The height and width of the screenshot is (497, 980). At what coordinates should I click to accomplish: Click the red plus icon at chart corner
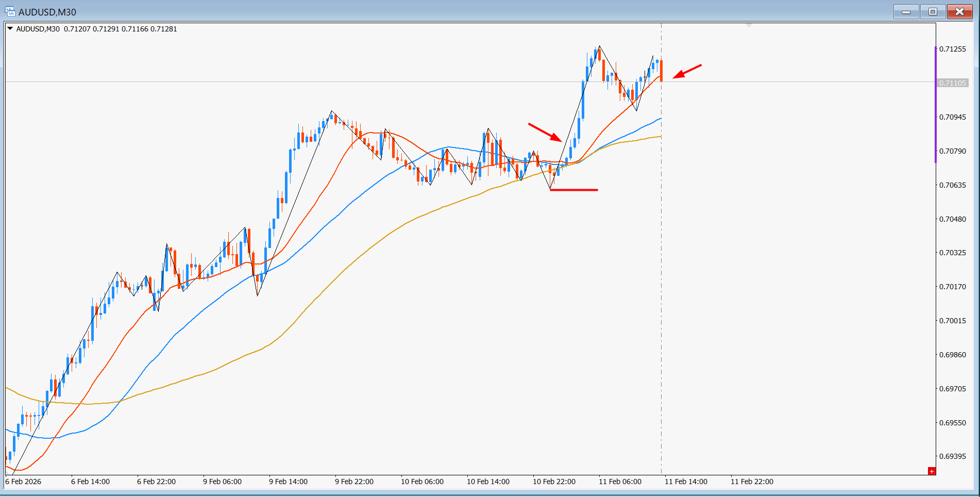pos(932,471)
